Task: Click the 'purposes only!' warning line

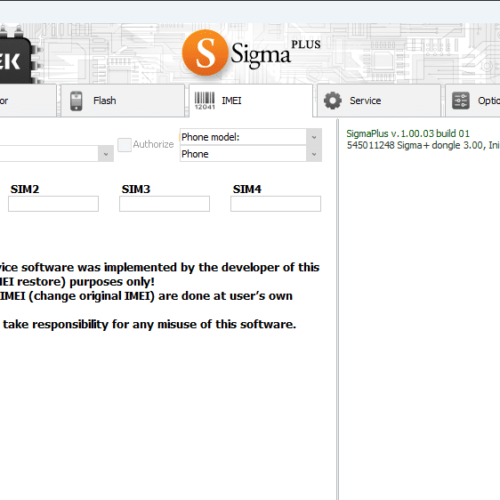Action: [x=77, y=282]
